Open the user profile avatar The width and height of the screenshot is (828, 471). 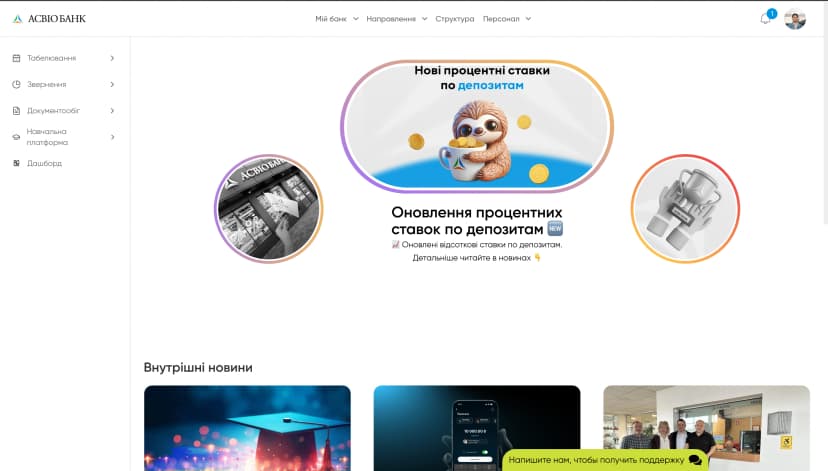(795, 19)
